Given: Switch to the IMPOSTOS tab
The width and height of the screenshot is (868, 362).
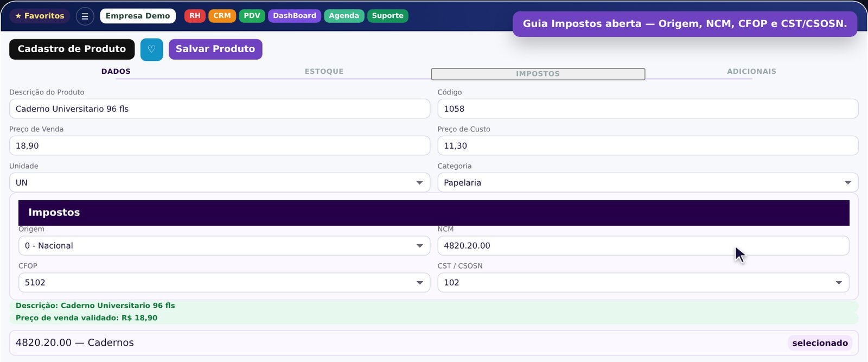Looking at the screenshot, I should 538,74.
